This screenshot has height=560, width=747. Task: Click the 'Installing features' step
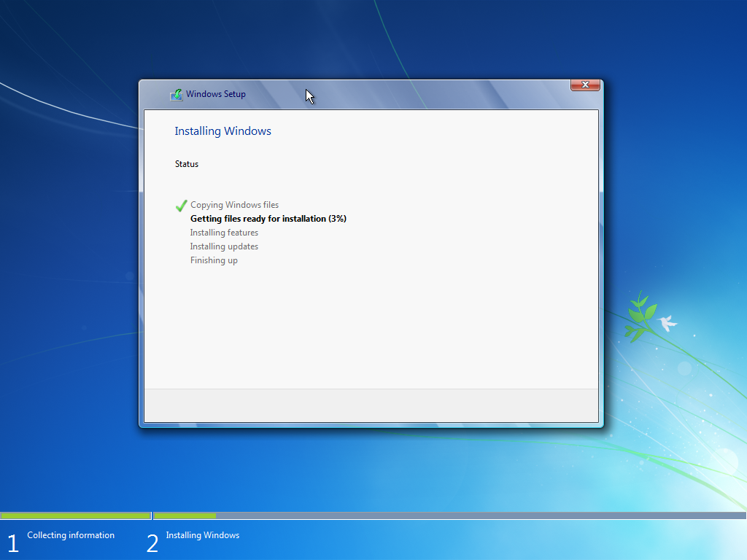tap(224, 233)
